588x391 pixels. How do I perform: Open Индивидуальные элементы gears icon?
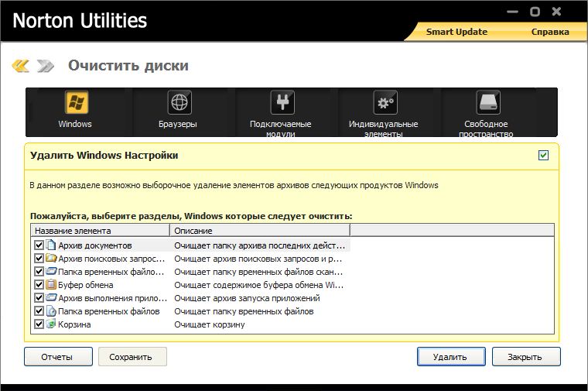385,103
